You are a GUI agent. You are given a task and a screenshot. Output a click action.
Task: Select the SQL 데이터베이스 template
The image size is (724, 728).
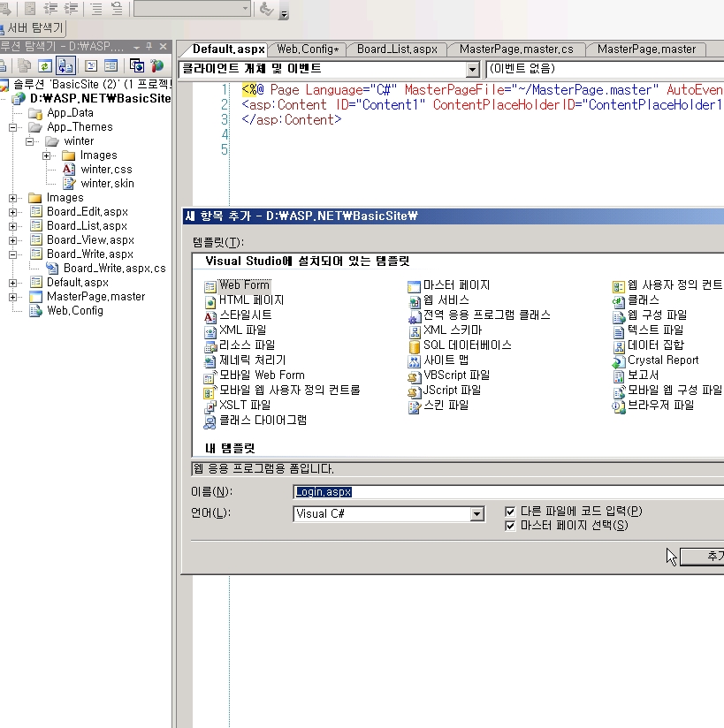click(x=460, y=345)
